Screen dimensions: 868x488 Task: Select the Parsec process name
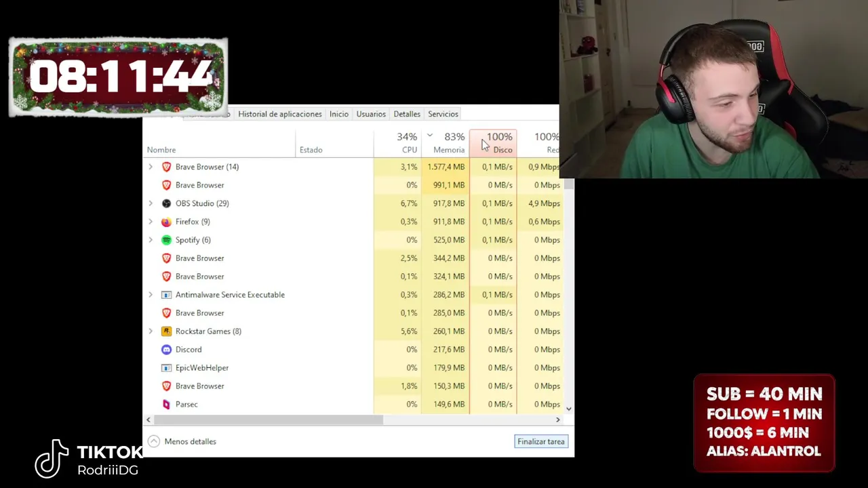[x=186, y=405]
